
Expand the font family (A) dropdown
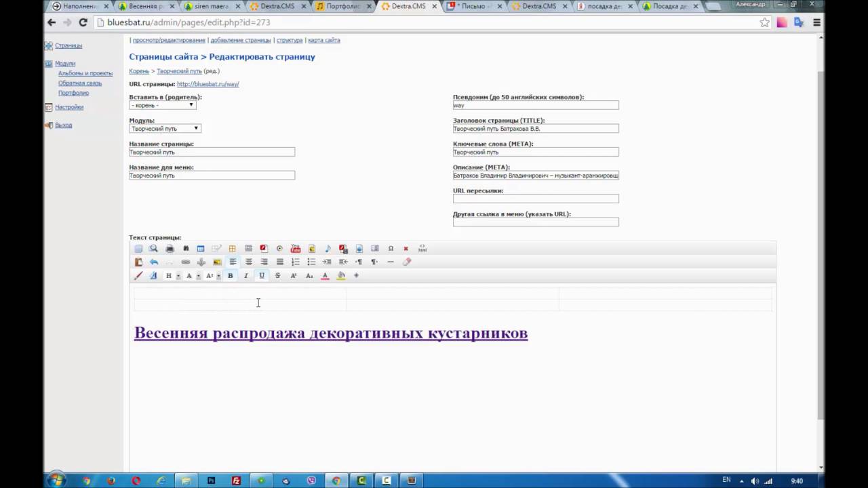(199, 276)
